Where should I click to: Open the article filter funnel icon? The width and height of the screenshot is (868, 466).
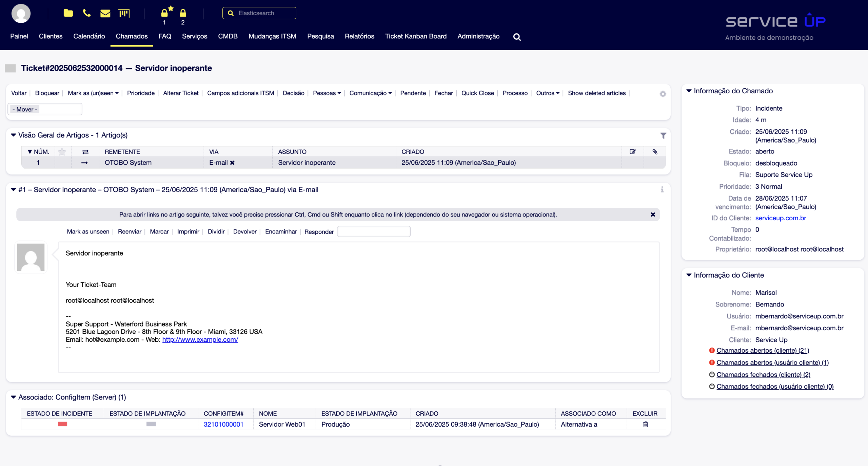[x=663, y=135]
